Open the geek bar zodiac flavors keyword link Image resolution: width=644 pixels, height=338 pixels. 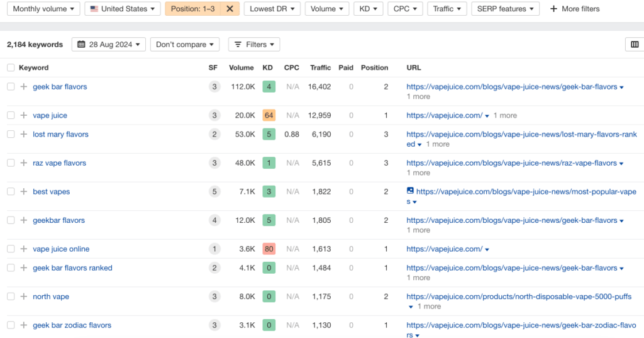(72, 325)
